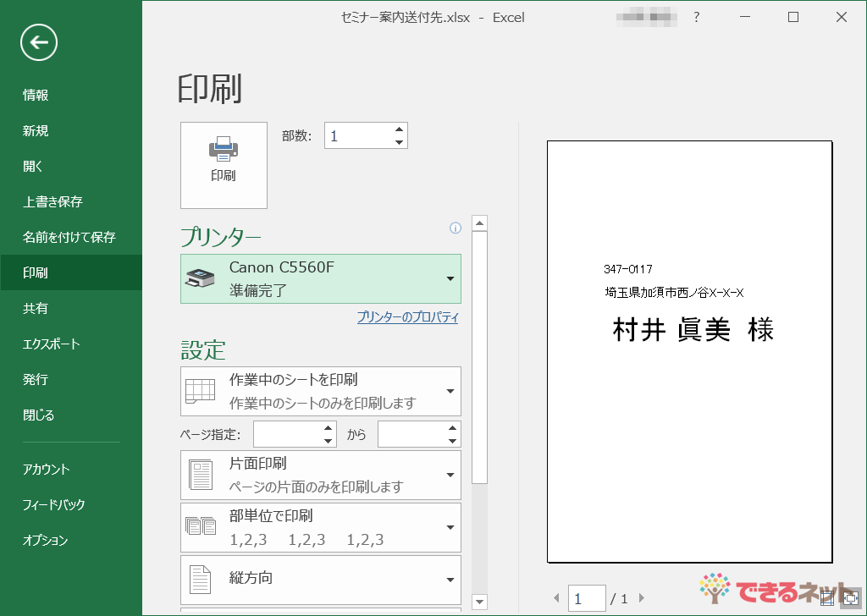Expand the 作業中のシートを印刷 dropdown

tap(321, 391)
